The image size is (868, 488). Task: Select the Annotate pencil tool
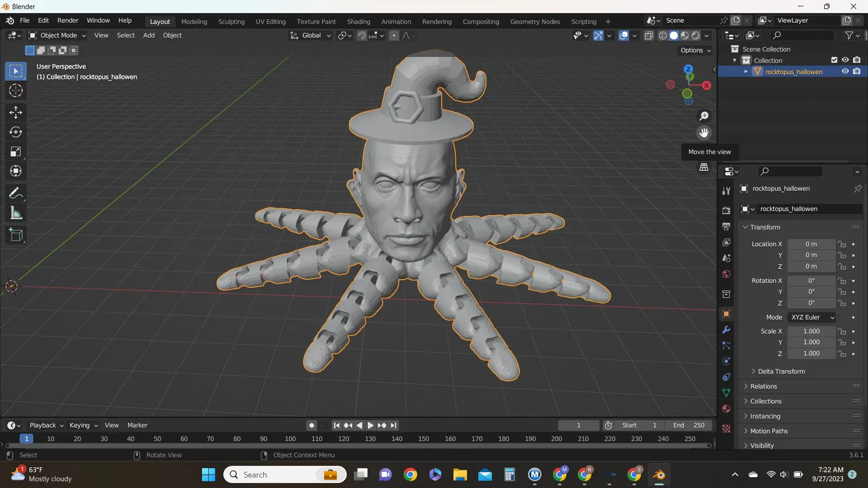[16, 193]
